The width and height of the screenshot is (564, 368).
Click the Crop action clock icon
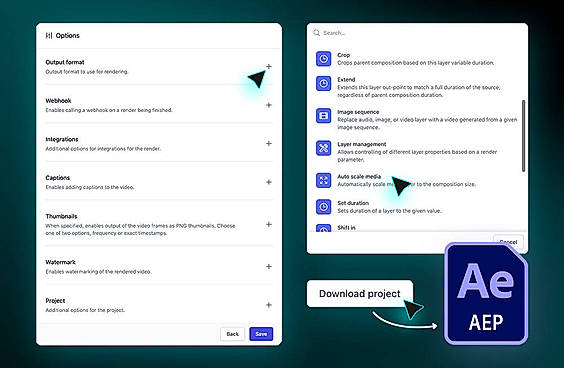coord(323,59)
